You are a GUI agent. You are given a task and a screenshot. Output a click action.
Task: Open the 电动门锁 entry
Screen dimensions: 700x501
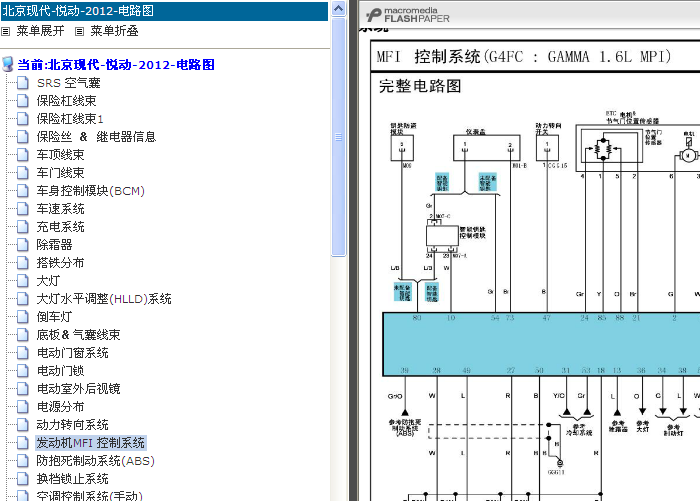(60, 371)
